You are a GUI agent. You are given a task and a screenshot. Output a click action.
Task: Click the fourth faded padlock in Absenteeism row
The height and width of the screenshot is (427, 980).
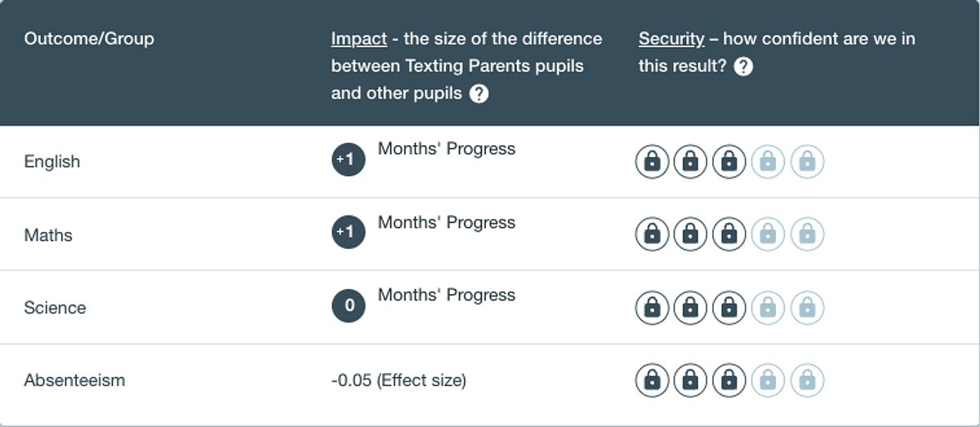[x=768, y=380]
